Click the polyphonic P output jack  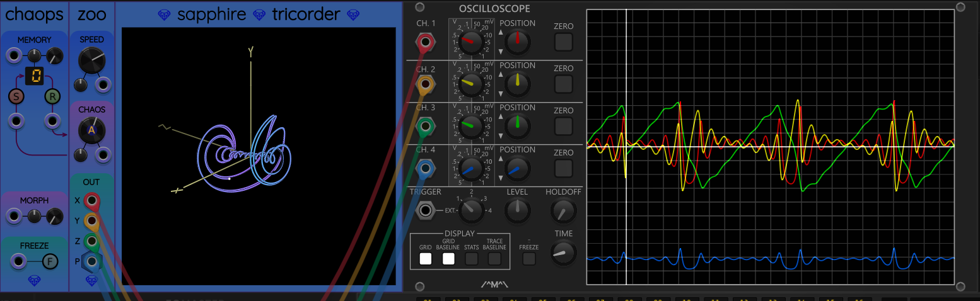point(92,261)
